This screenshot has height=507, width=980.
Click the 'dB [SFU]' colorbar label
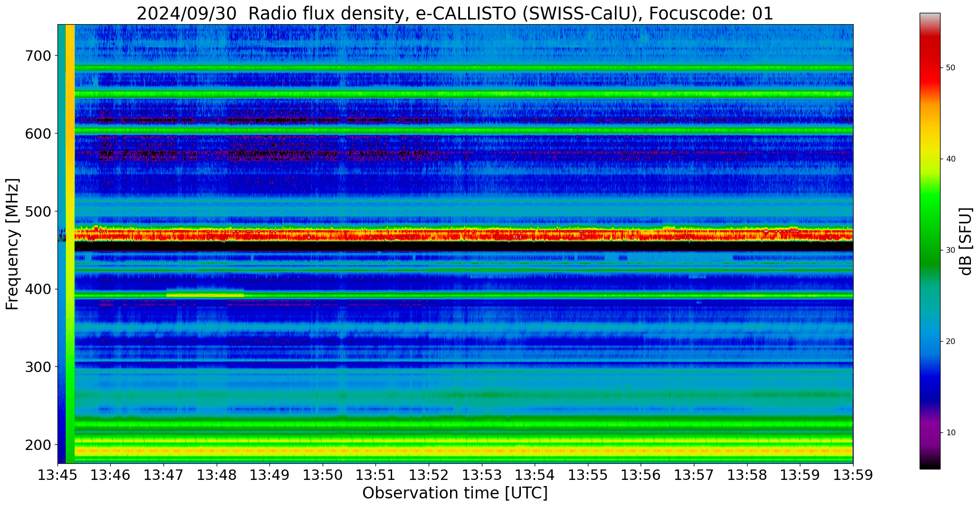(966, 241)
